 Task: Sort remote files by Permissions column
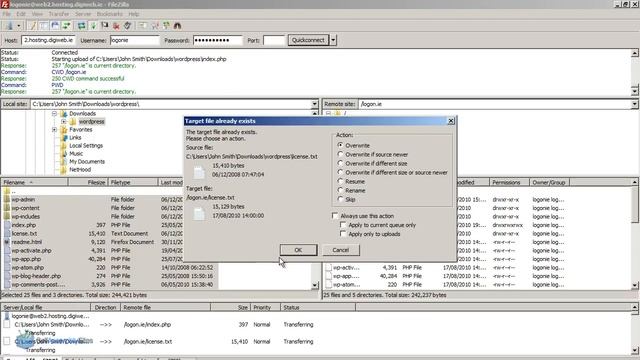(x=509, y=182)
